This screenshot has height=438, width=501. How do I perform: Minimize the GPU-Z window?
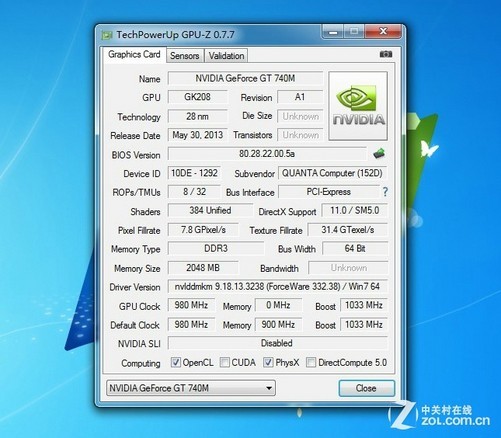(x=333, y=32)
